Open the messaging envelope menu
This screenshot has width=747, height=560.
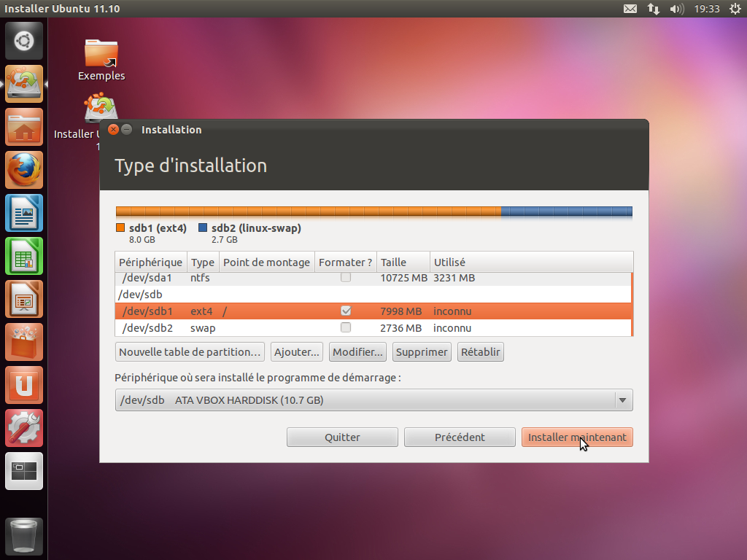(630, 9)
